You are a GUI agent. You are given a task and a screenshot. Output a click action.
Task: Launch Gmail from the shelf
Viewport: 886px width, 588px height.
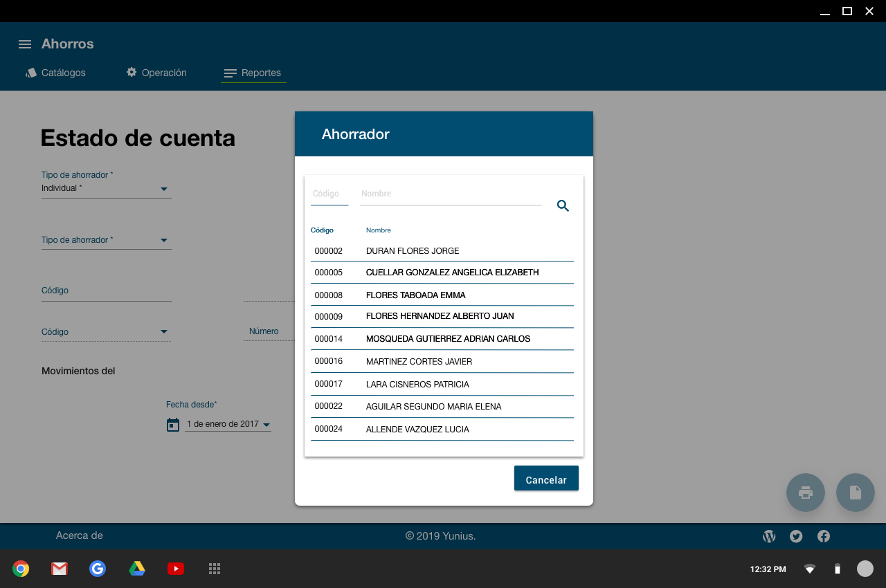pos(60,569)
